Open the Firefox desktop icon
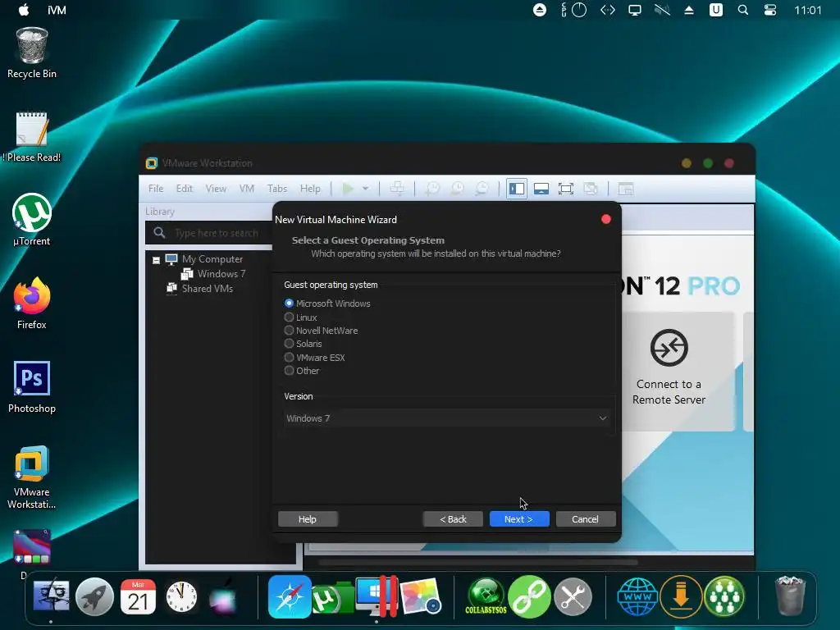Image resolution: width=840 pixels, height=630 pixels. point(32,304)
